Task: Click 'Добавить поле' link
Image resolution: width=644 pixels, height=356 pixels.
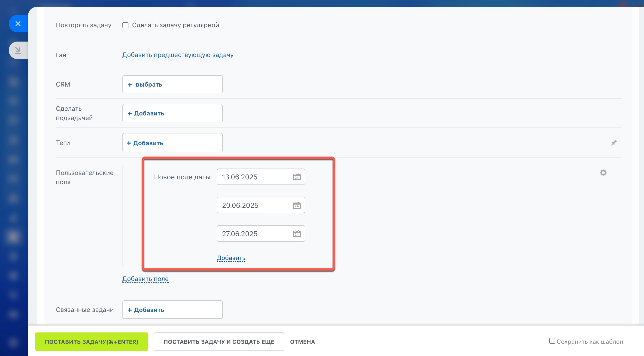Action: [x=145, y=279]
